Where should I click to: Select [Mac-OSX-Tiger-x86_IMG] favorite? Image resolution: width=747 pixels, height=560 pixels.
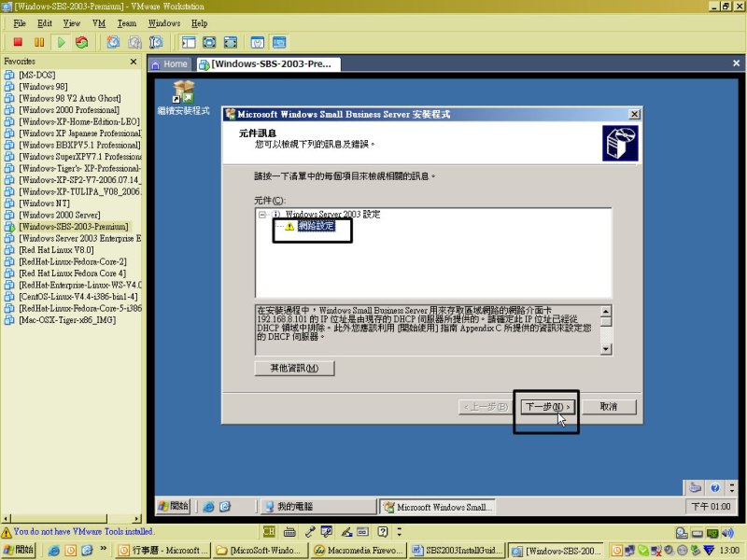coord(67,320)
